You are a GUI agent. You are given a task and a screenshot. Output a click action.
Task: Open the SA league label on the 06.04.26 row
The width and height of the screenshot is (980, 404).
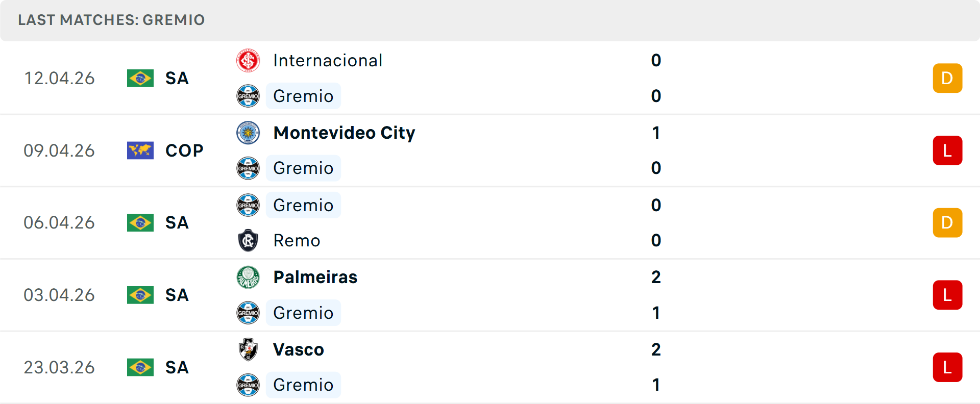[x=177, y=222]
